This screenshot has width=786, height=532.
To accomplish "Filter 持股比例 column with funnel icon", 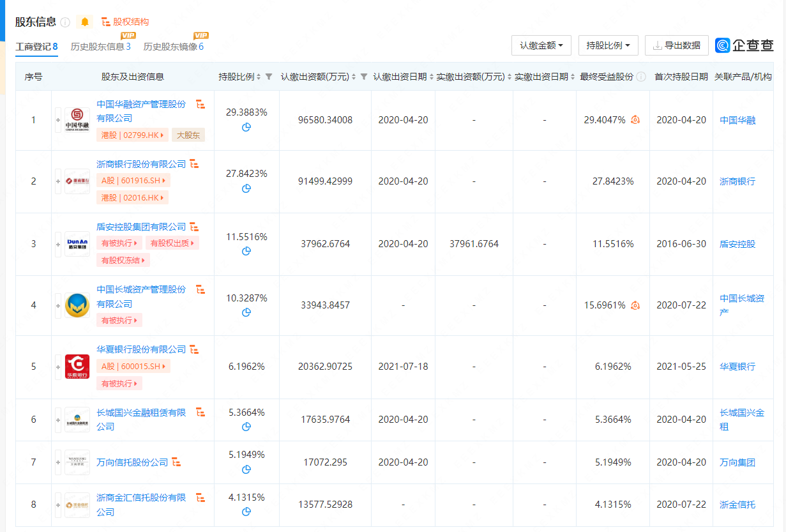I will pyautogui.click(x=269, y=77).
